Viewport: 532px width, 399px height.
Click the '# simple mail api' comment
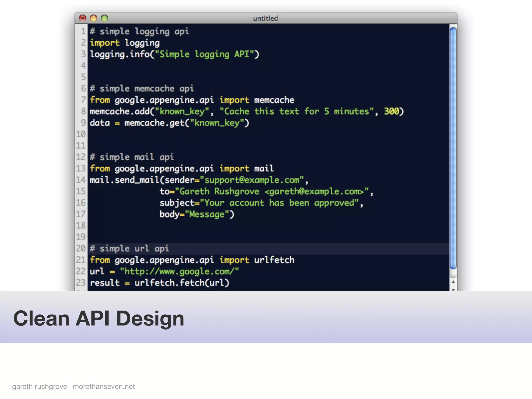(132, 157)
